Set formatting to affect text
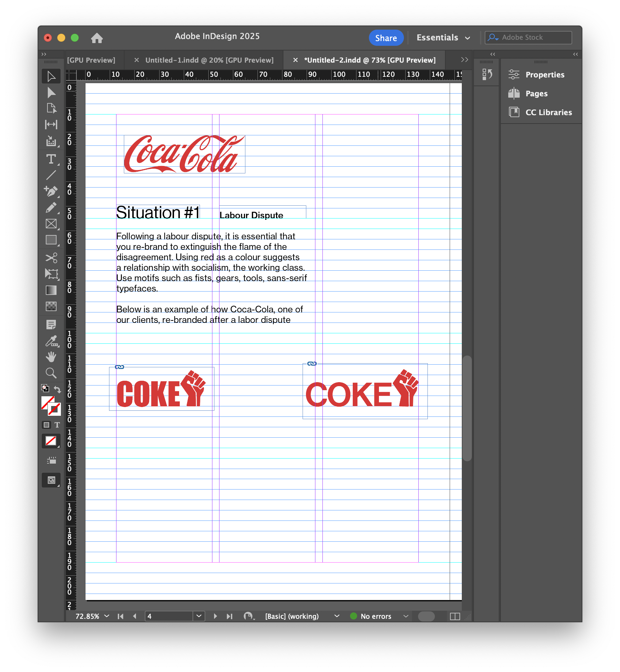Image resolution: width=620 pixels, height=672 pixels. tap(57, 425)
